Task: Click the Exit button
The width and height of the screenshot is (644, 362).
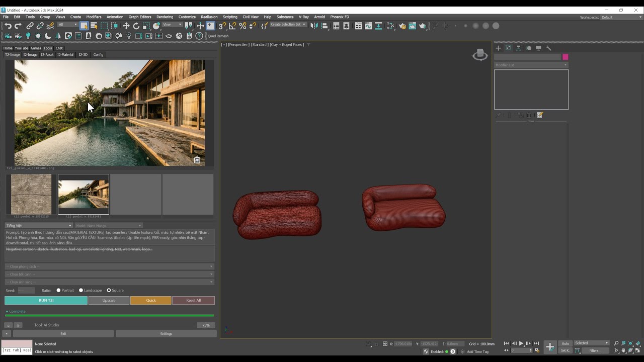Action: [x=63, y=333]
